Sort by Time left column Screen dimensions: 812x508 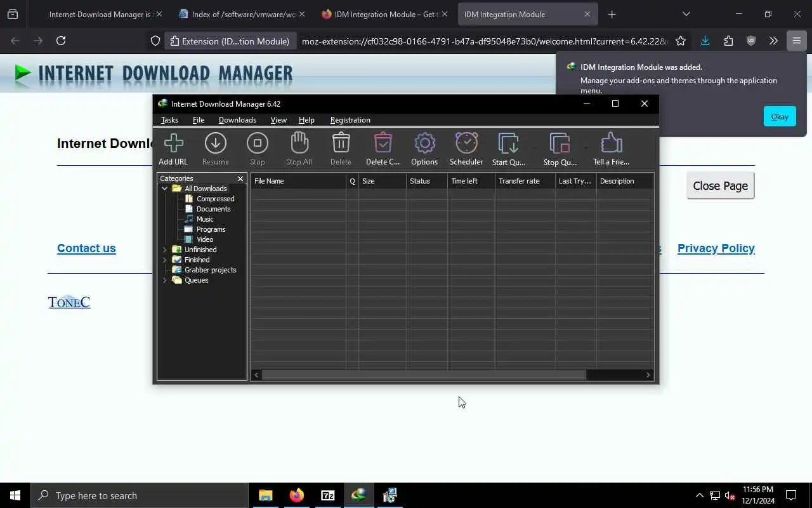pyautogui.click(x=471, y=181)
